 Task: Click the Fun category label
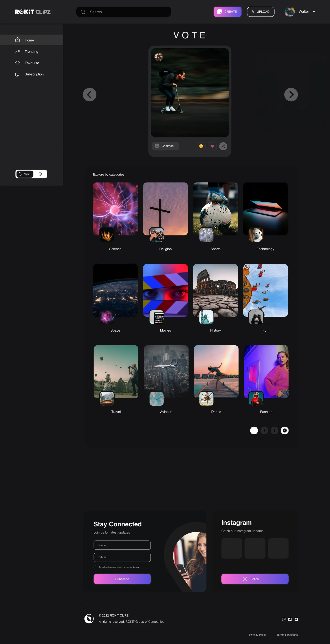[266, 330]
